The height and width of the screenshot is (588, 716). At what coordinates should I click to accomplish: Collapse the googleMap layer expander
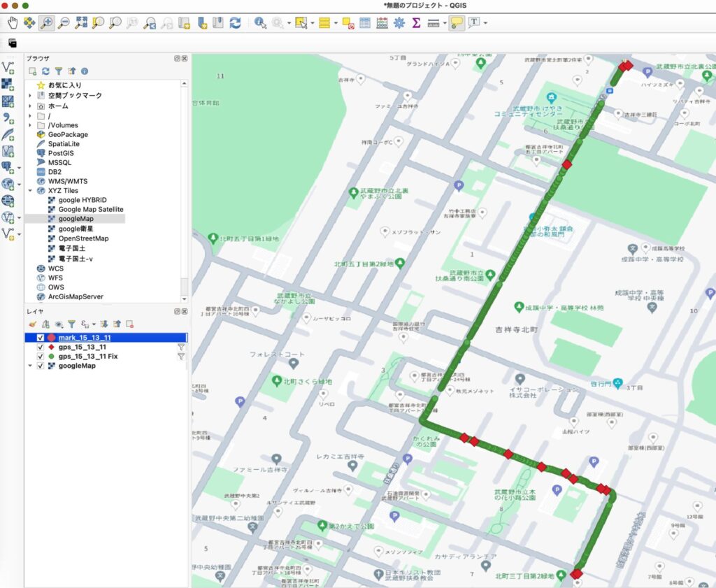click(30, 366)
